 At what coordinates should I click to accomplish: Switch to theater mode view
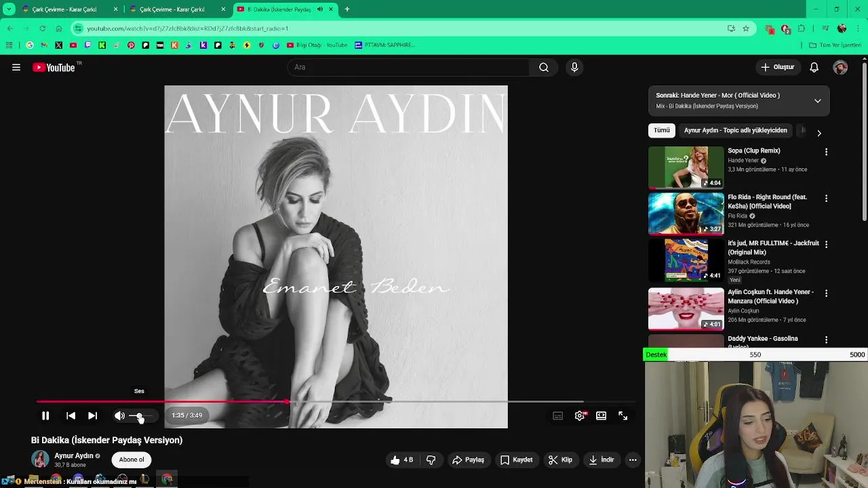click(601, 415)
